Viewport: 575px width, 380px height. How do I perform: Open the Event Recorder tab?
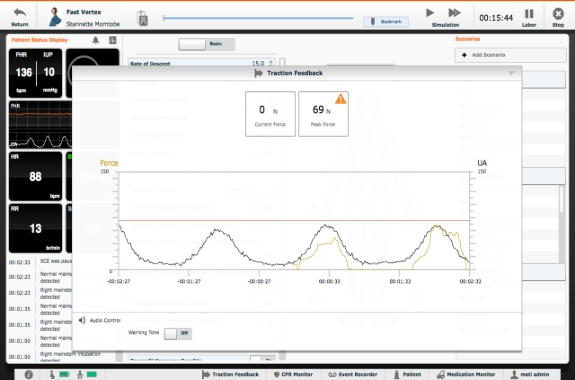tap(352, 374)
